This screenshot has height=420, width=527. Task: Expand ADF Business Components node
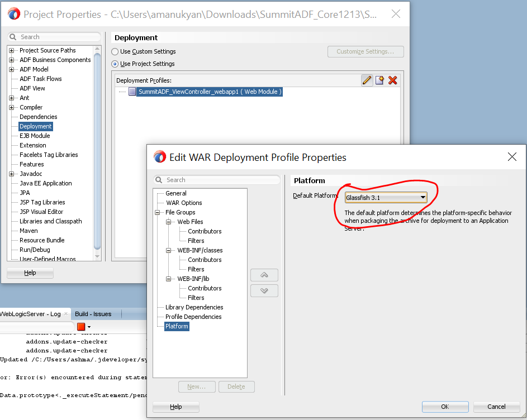click(x=11, y=60)
